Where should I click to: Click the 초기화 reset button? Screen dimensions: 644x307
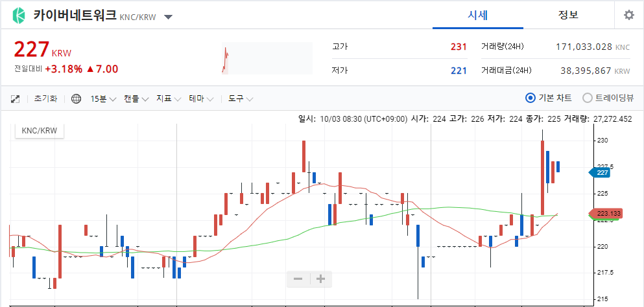(x=45, y=99)
